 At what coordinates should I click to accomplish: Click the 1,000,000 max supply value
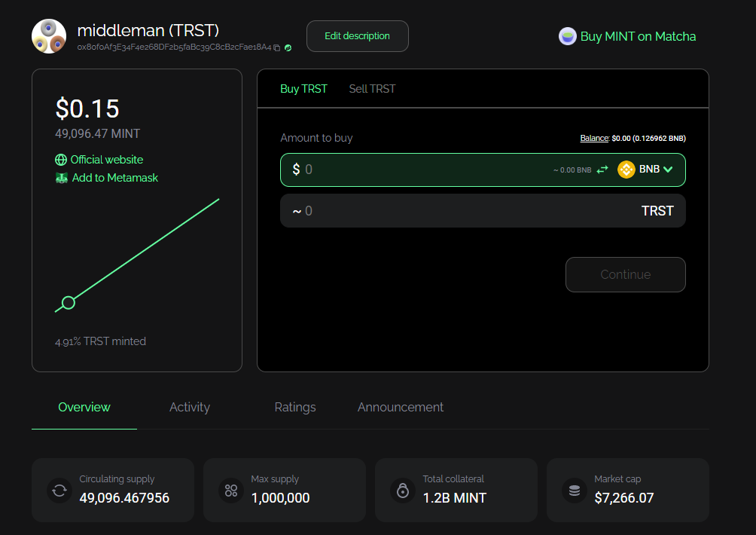pos(281,498)
